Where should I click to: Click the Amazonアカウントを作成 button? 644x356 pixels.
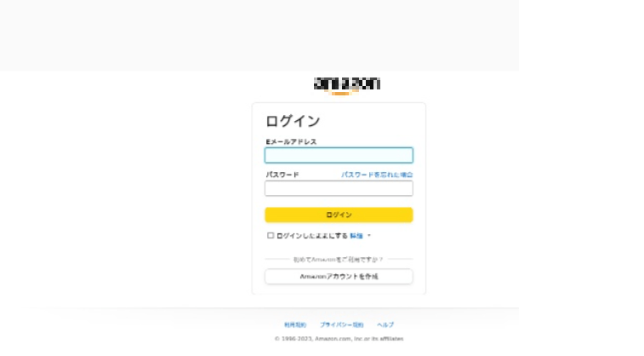click(339, 277)
